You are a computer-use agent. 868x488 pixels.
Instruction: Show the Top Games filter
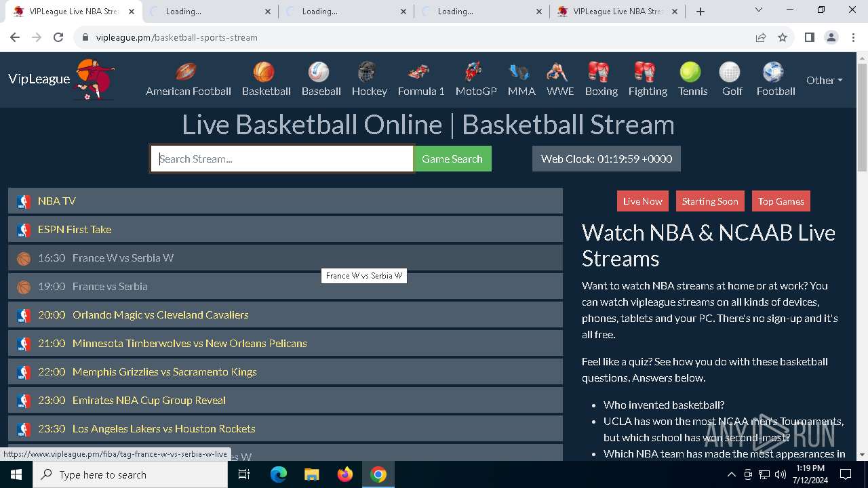(x=781, y=201)
